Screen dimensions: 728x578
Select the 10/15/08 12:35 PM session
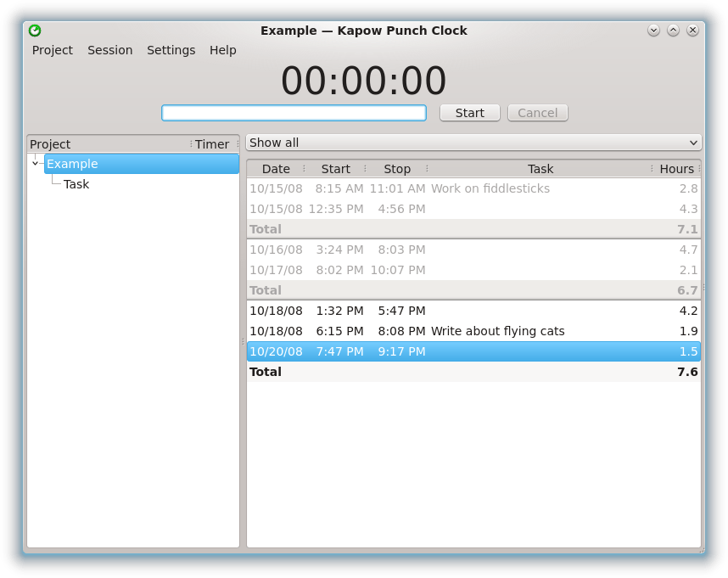[473, 209]
